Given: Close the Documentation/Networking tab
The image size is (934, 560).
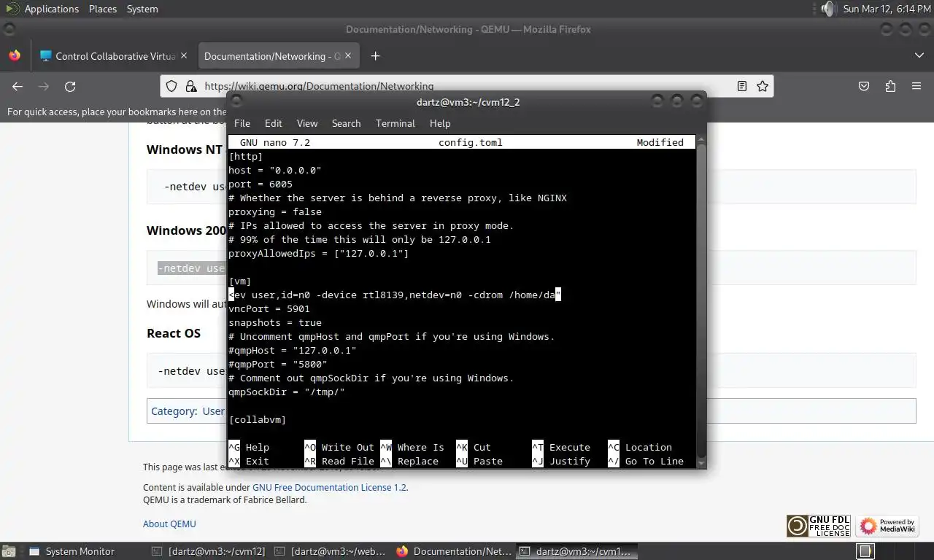Looking at the screenshot, I should click(x=348, y=55).
